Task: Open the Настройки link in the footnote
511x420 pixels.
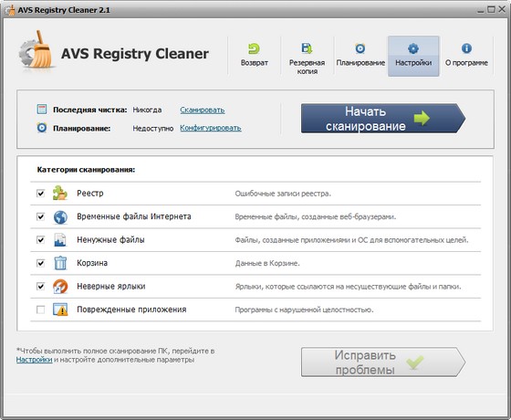Action: (x=35, y=360)
